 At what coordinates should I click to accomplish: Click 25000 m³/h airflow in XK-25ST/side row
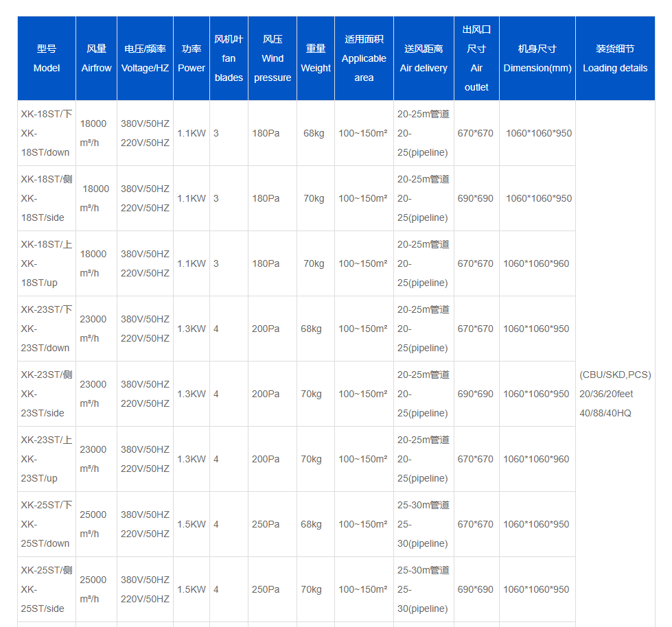(x=93, y=589)
